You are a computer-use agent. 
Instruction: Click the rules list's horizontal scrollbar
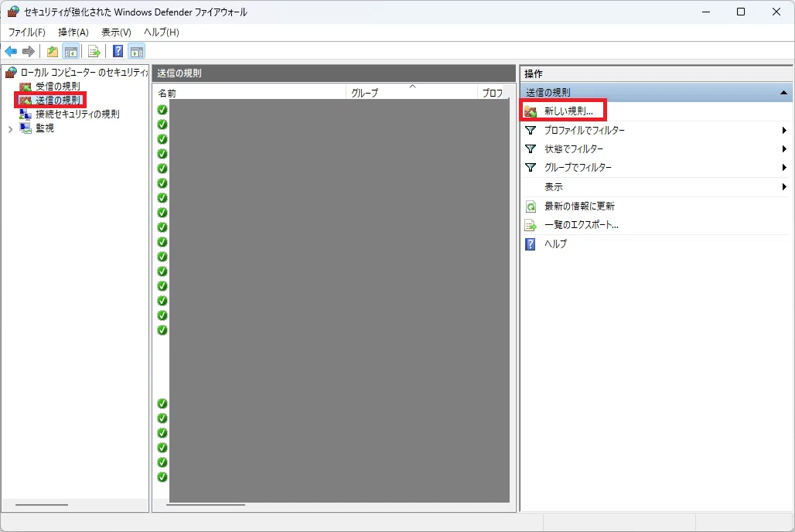[206, 505]
